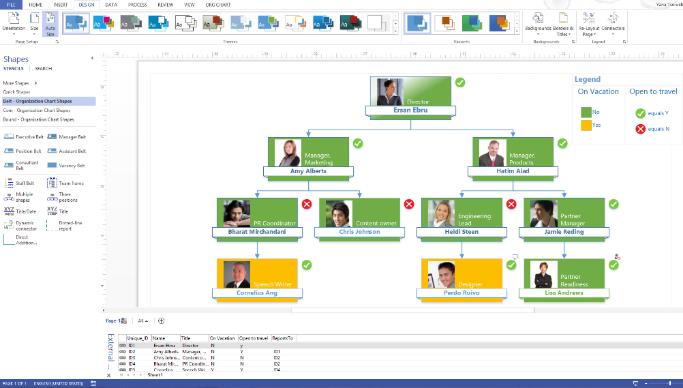Open the Connectors dropdown
The width and height of the screenshot is (683, 388).
click(x=613, y=23)
